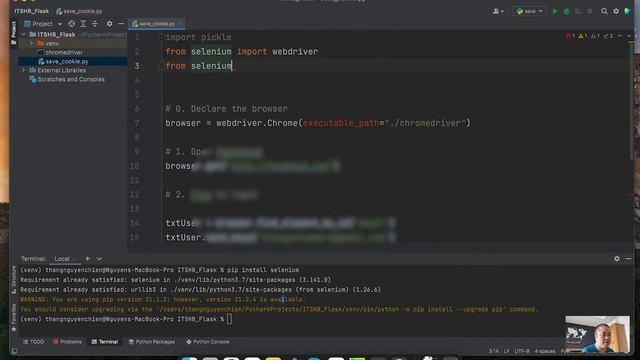Click 'webdriver' at end of line 2
This screenshot has width=640, height=360.
coord(295,52)
